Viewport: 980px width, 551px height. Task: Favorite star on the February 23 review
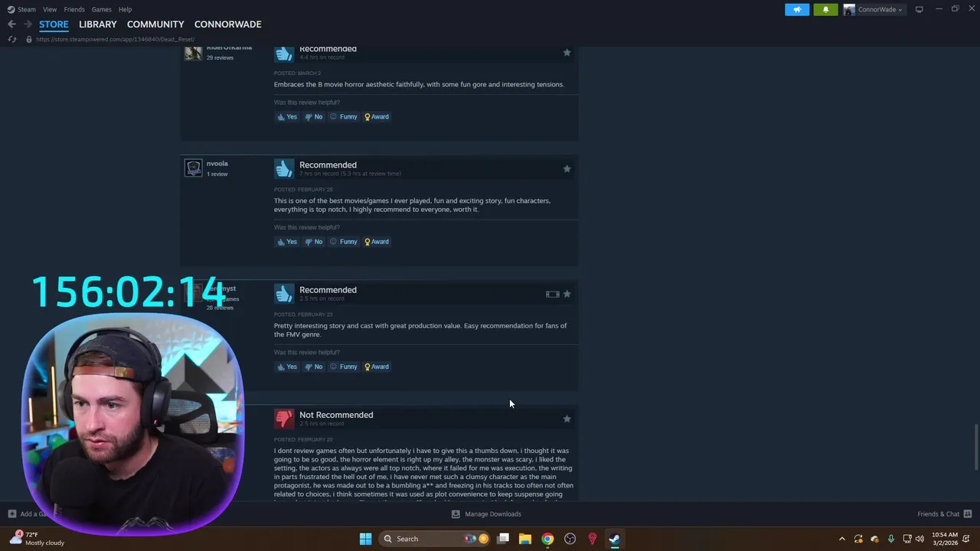click(x=567, y=294)
